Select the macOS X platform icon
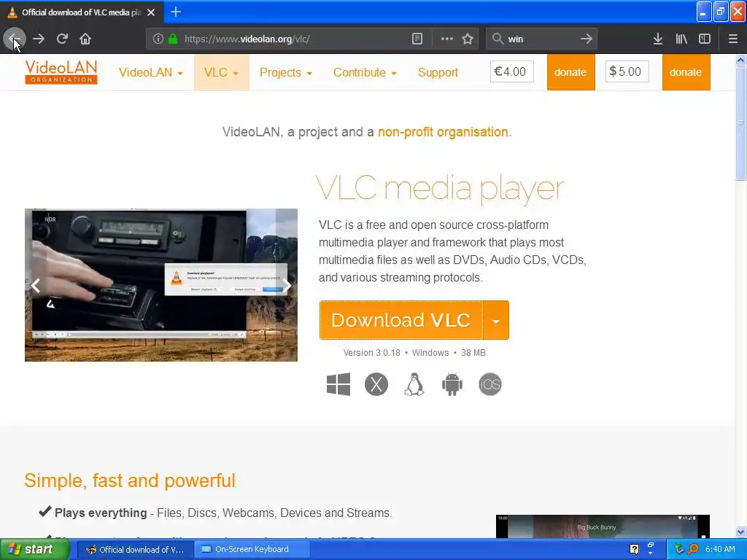Viewport: 747px width, 560px height. pos(376,384)
